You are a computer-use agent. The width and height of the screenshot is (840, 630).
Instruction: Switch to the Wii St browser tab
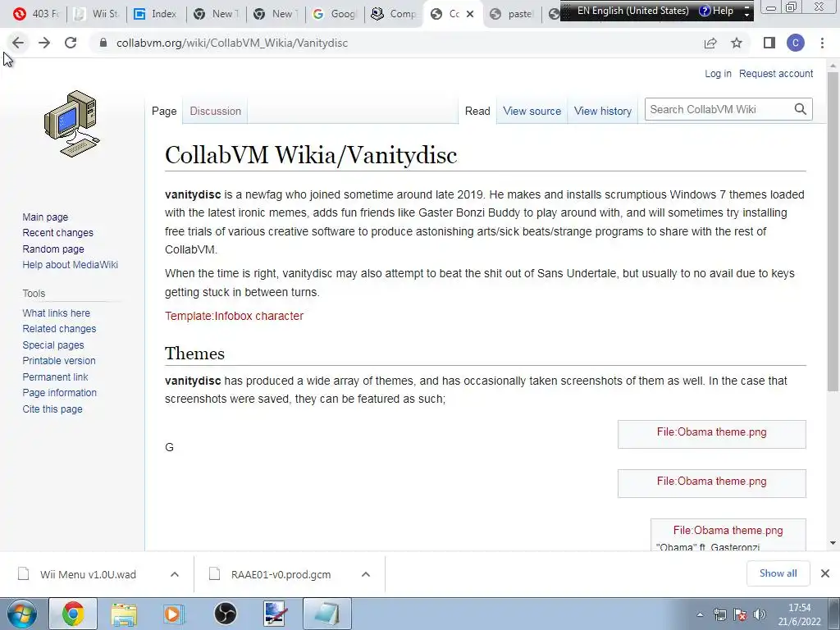point(97,14)
